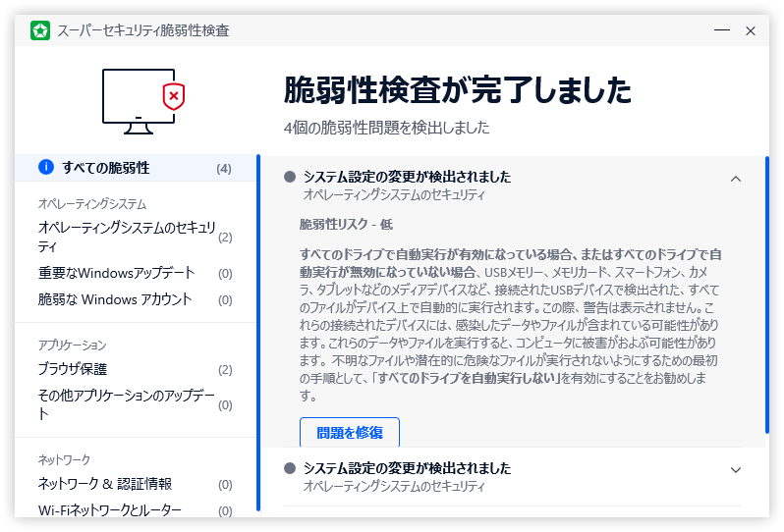Click the 脆弱性リスク - 低 label
Viewport: 784px width, 532px height.
coord(346,225)
